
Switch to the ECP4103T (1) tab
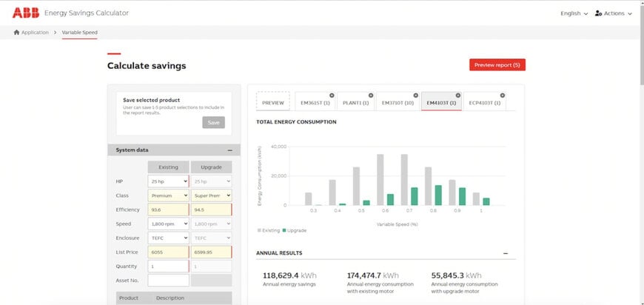(485, 102)
